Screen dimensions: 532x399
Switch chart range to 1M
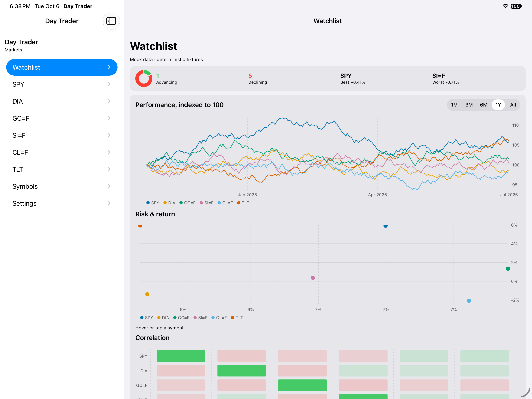(454, 105)
